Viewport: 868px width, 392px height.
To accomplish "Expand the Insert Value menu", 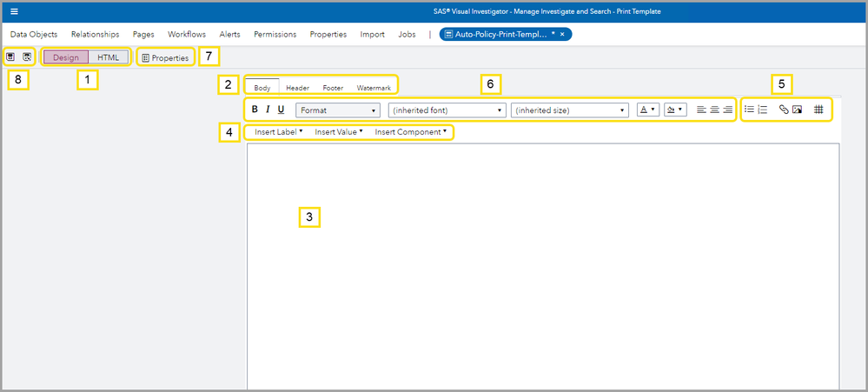I will pos(338,132).
